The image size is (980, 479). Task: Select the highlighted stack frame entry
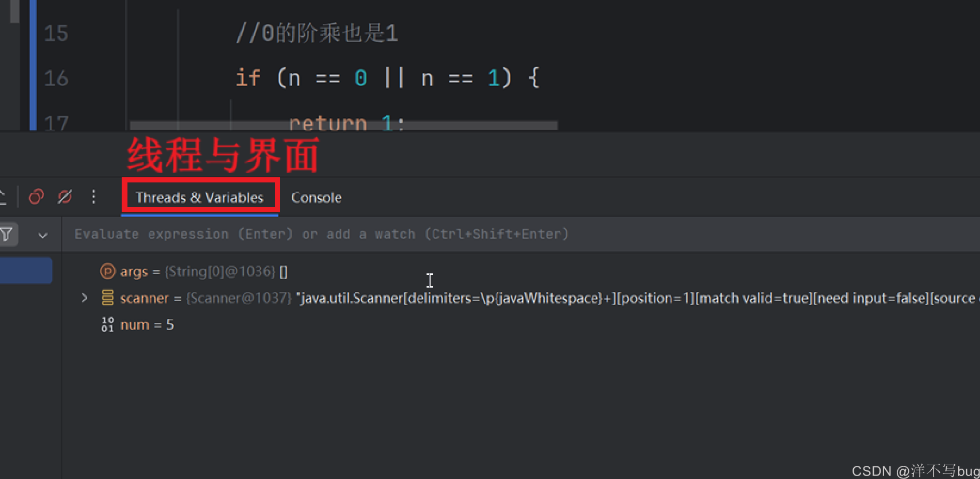click(26, 270)
